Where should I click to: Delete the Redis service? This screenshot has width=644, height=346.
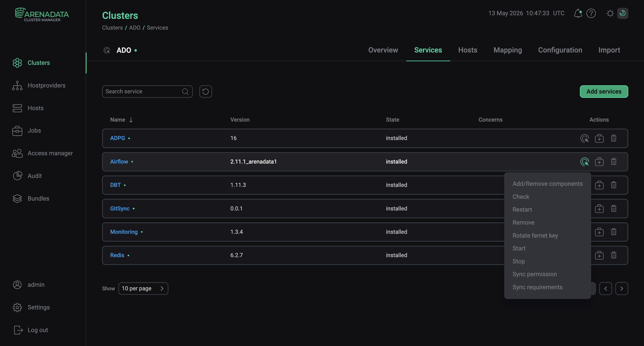pyautogui.click(x=614, y=255)
